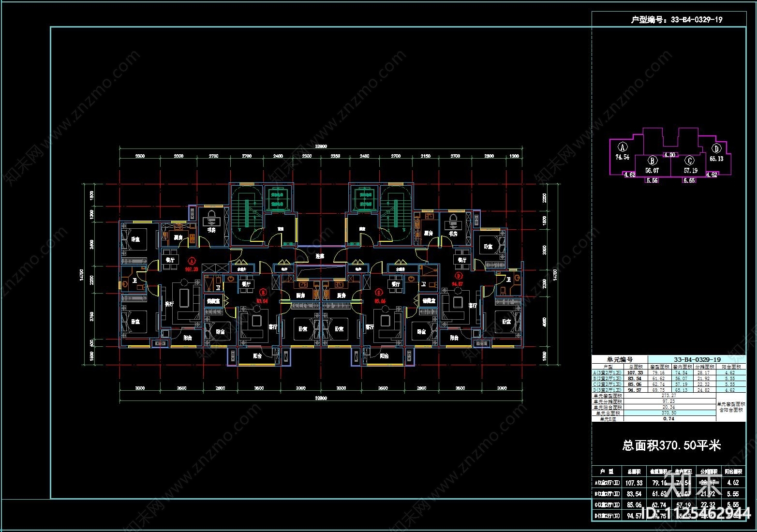This screenshot has width=757, height=532.
Task: Select the 14750 dimension on the left side
Action: tap(82, 275)
